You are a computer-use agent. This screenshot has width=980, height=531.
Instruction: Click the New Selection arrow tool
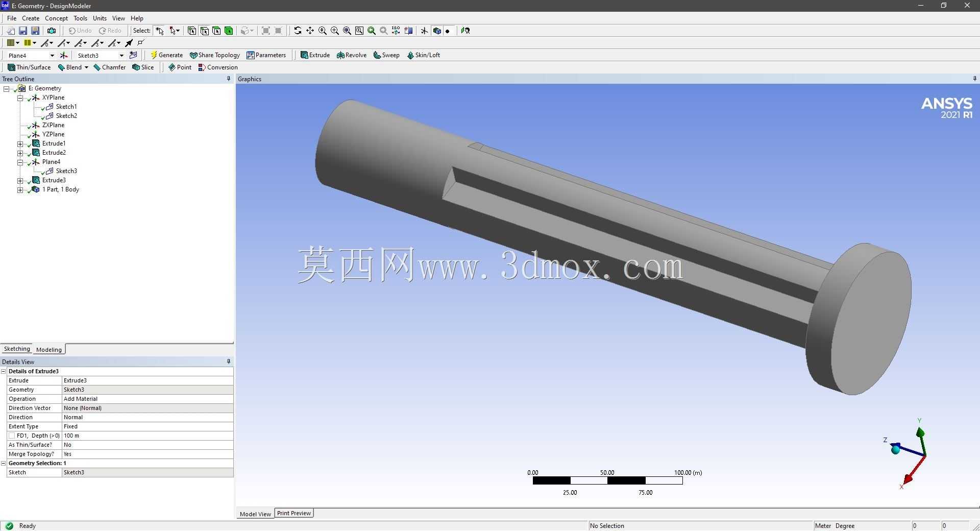tap(160, 31)
